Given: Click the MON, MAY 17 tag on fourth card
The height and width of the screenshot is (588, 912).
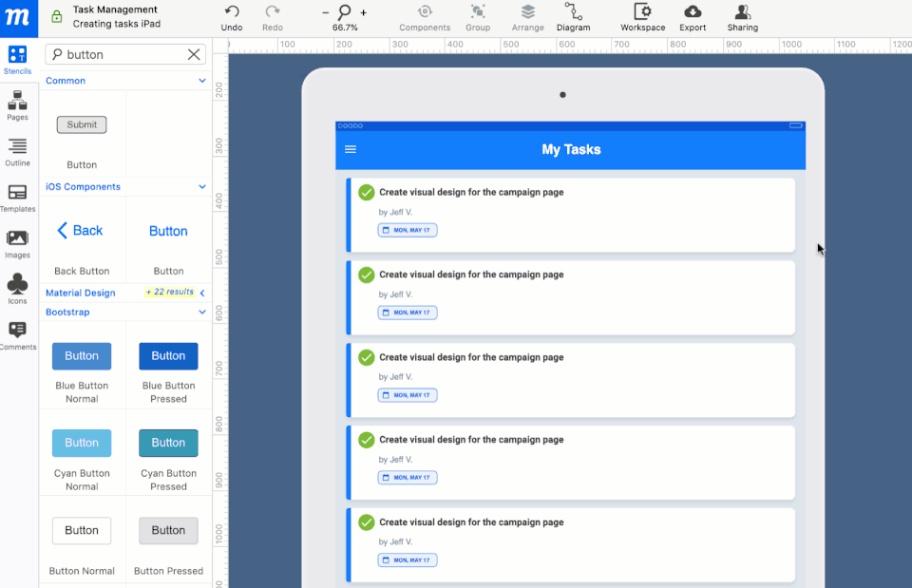Looking at the screenshot, I should pos(408,478).
